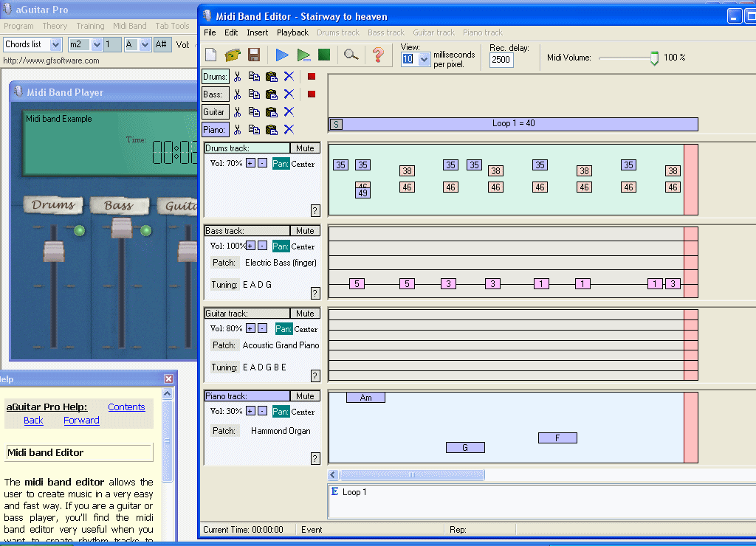
Task: Toggle the Bass green light in Player
Action: tap(145, 230)
